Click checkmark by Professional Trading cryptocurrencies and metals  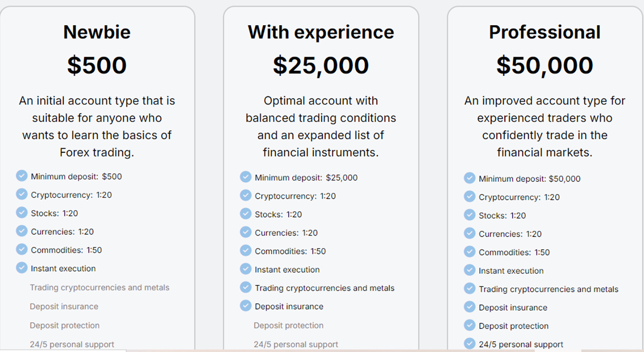[x=469, y=288]
